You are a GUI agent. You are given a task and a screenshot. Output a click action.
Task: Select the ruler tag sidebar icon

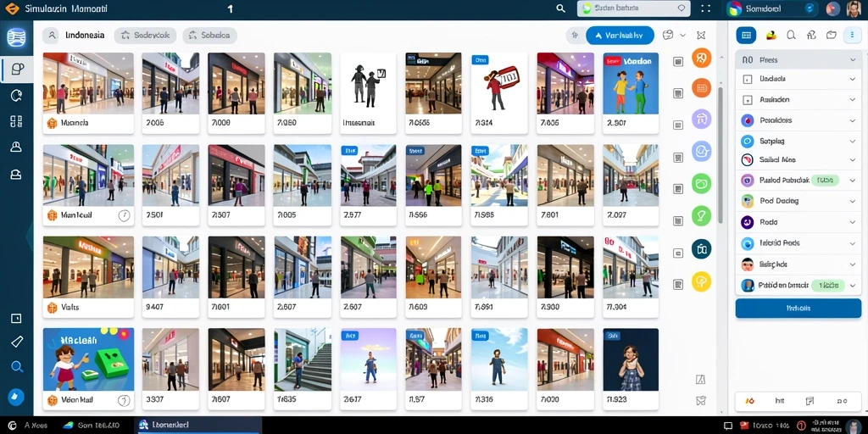pos(17,342)
